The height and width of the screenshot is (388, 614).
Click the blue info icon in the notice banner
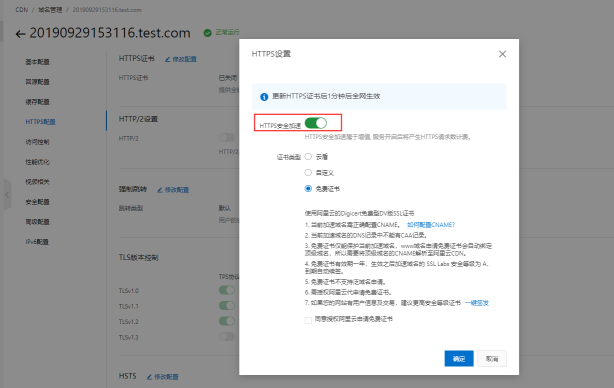pyautogui.click(x=264, y=97)
